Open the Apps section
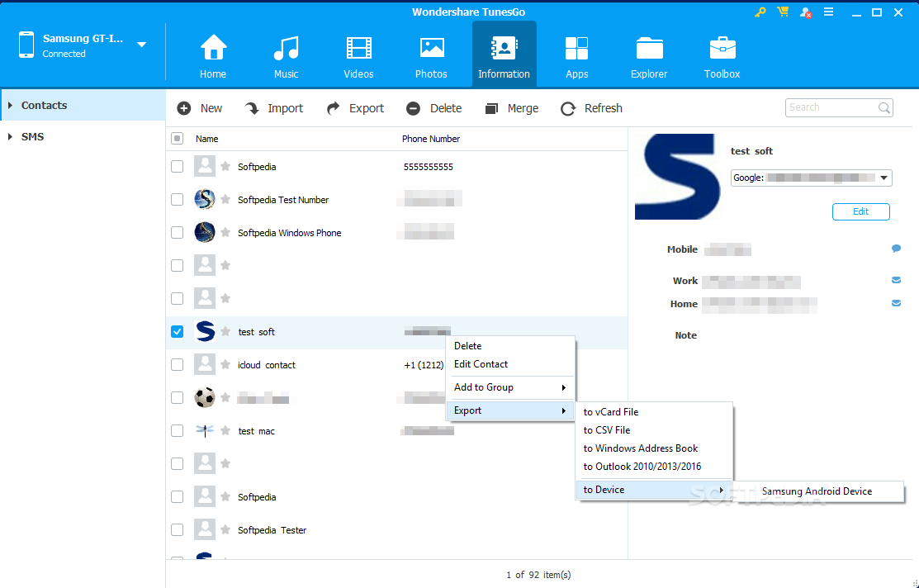Viewport: 919px width, 588px height. click(576, 57)
